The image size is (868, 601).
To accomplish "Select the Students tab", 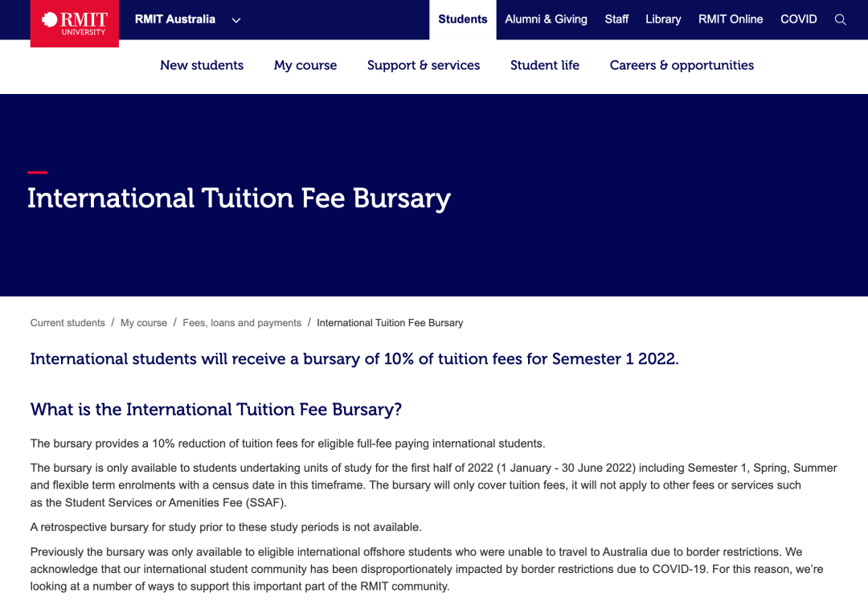I will [x=463, y=19].
